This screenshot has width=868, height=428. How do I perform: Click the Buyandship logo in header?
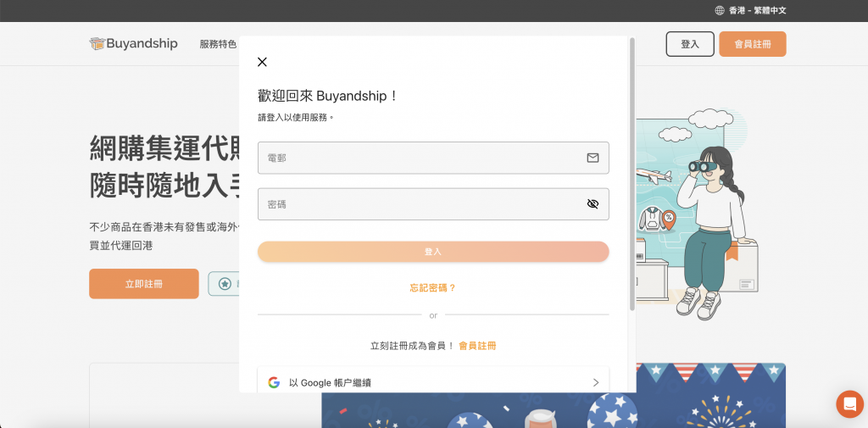pos(133,44)
